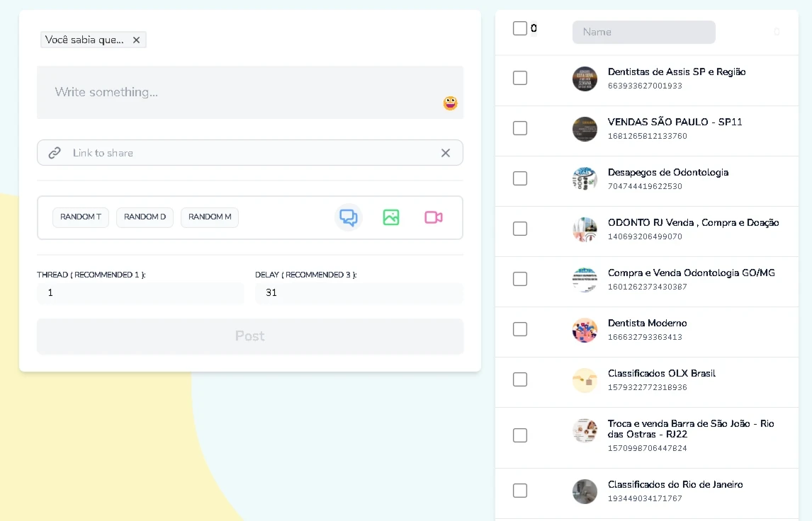Select the green image post icon
Viewport: 812px width, 521px height.
pos(391,217)
